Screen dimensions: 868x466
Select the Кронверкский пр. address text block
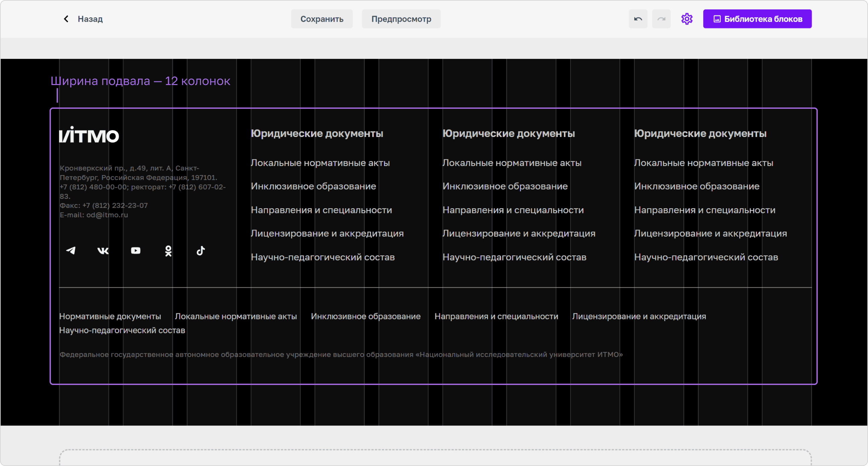tap(143, 191)
